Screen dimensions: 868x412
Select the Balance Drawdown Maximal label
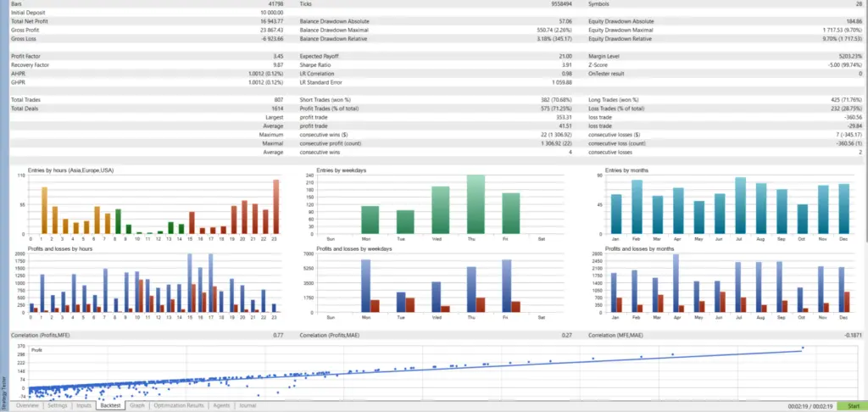pyautogui.click(x=334, y=30)
